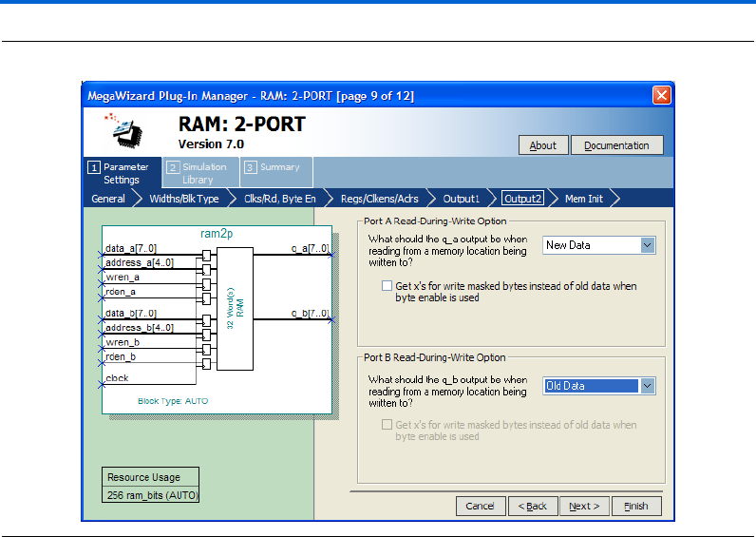This screenshot has height=537, width=756.
Task: Go to the General settings page
Action: point(108,199)
